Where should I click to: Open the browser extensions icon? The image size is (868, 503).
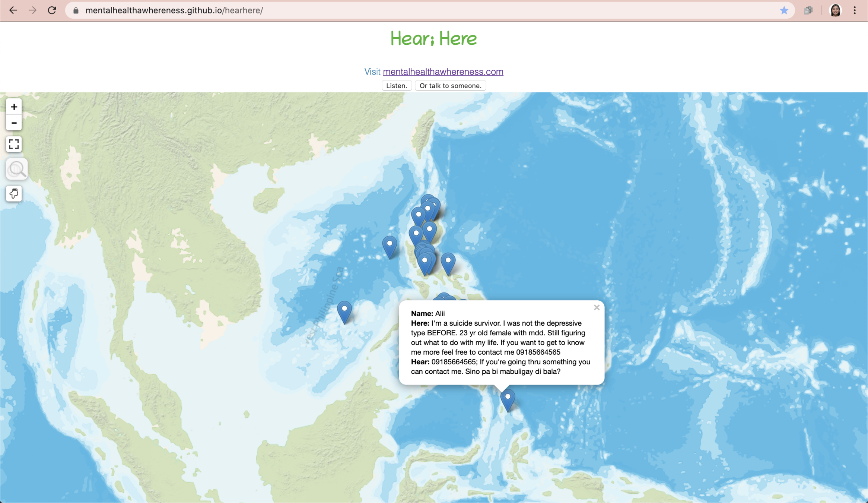click(x=808, y=10)
